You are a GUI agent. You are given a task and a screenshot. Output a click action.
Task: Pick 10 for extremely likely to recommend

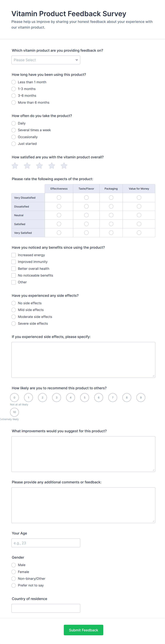point(14,412)
